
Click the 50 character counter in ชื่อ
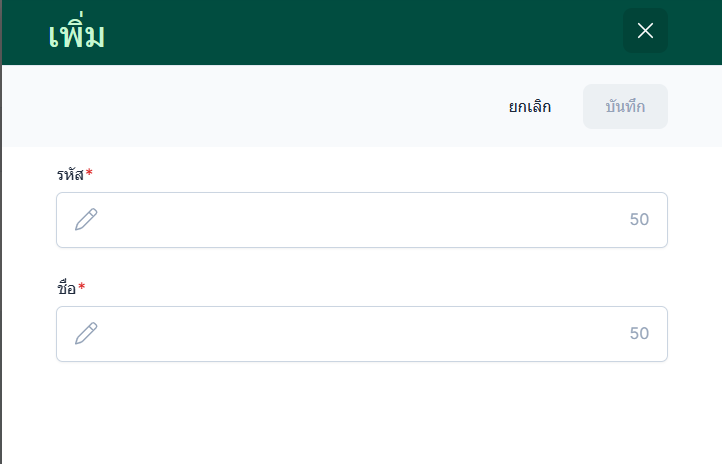(x=639, y=334)
